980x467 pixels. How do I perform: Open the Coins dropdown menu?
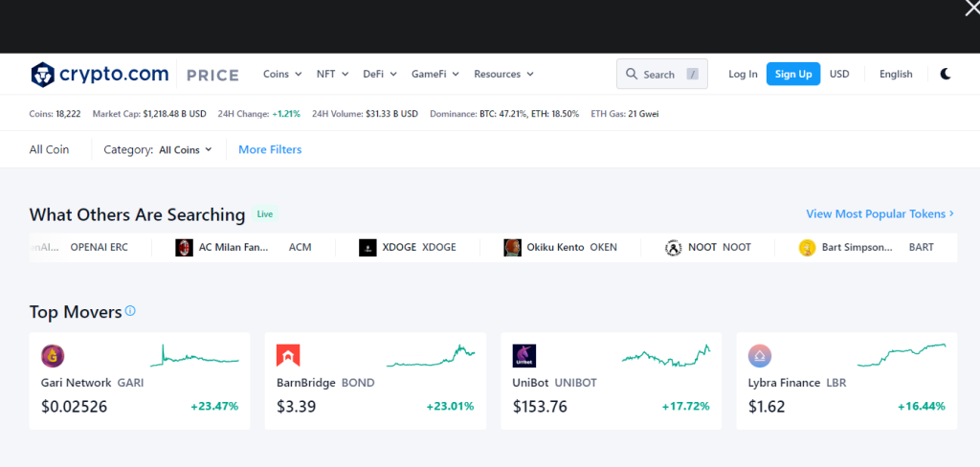point(282,74)
